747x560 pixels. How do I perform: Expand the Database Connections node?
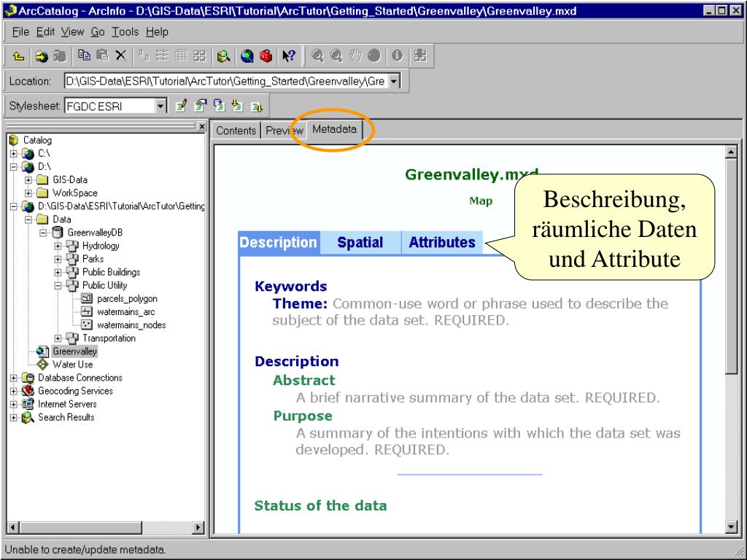click(13, 378)
